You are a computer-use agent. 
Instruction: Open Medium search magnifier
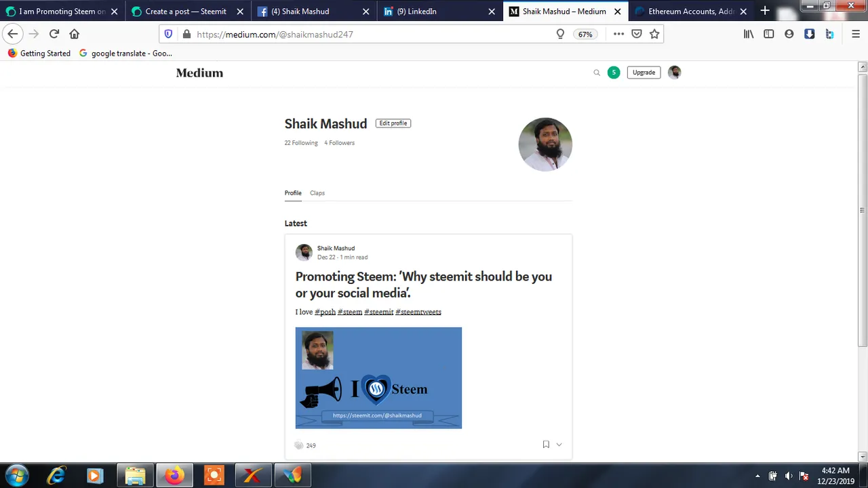click(x=597, y=73)
